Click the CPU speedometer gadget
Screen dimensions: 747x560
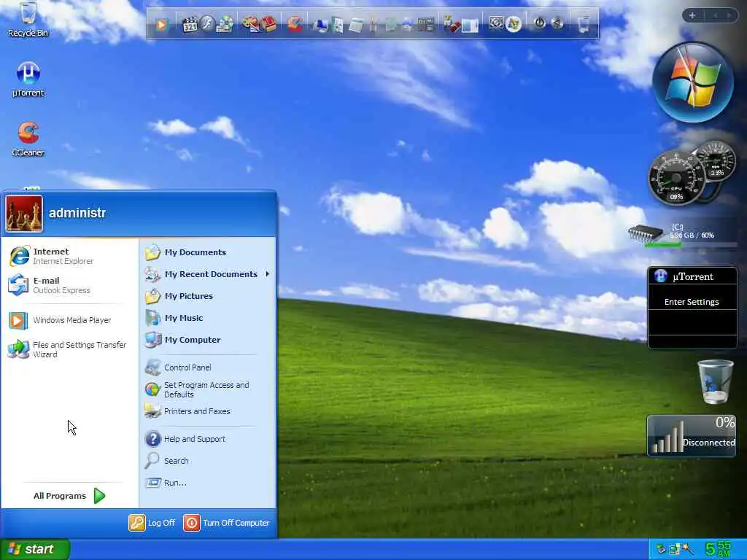(676, 178)
